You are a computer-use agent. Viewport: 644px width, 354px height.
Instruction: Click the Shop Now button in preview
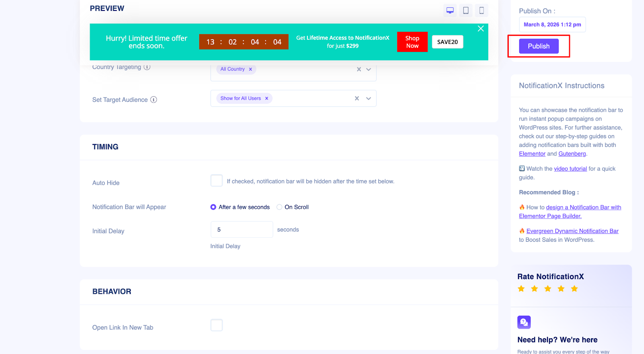click(x=412, y=42)
